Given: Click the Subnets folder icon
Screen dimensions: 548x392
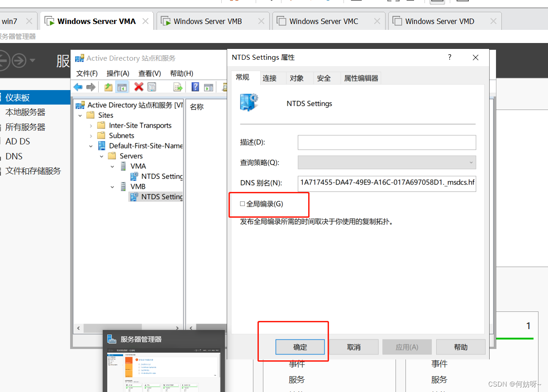Looking at the screenshot, I should (101, 135).
